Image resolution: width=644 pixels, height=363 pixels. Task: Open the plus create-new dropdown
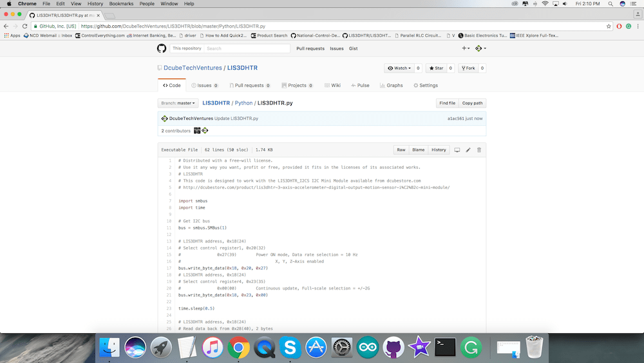point(466,48)
